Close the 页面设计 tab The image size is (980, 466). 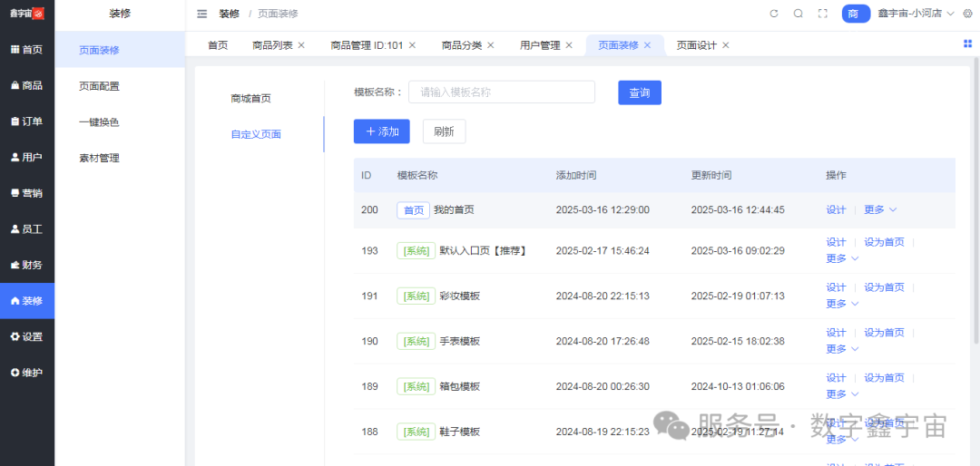click(x=726, y=45)
